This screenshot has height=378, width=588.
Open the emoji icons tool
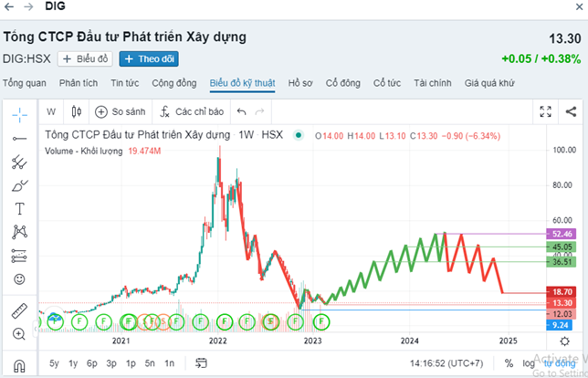(x=19, y=278)
